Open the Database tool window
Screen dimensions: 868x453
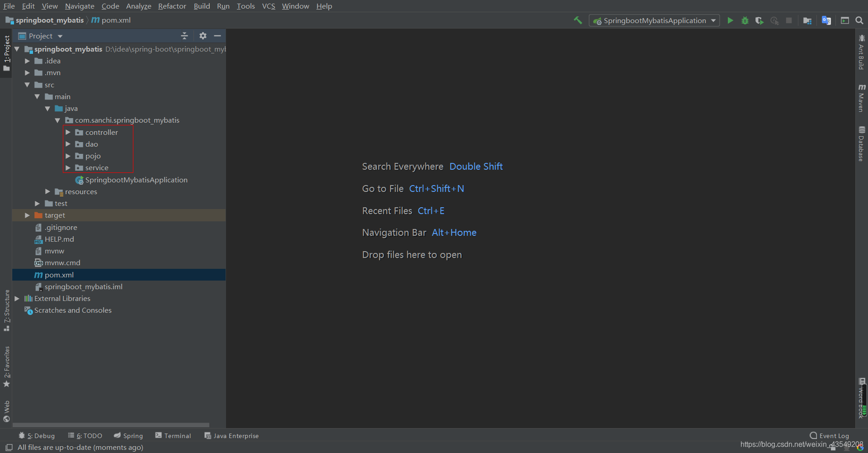862,144
